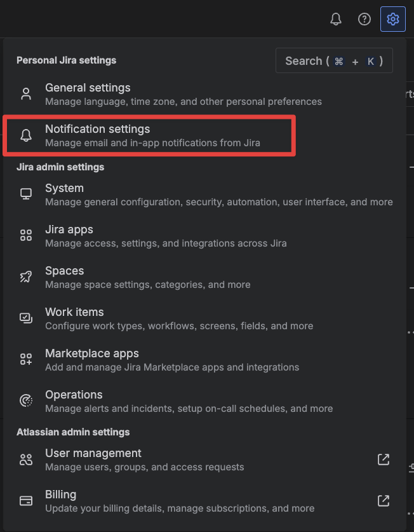
Task: Click the settings gear icon
Action: click(392, 19)
